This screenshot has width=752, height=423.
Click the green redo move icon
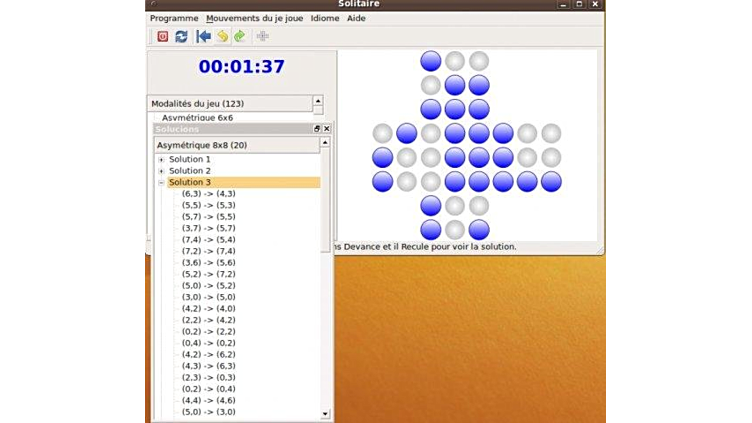pos(240,36)
